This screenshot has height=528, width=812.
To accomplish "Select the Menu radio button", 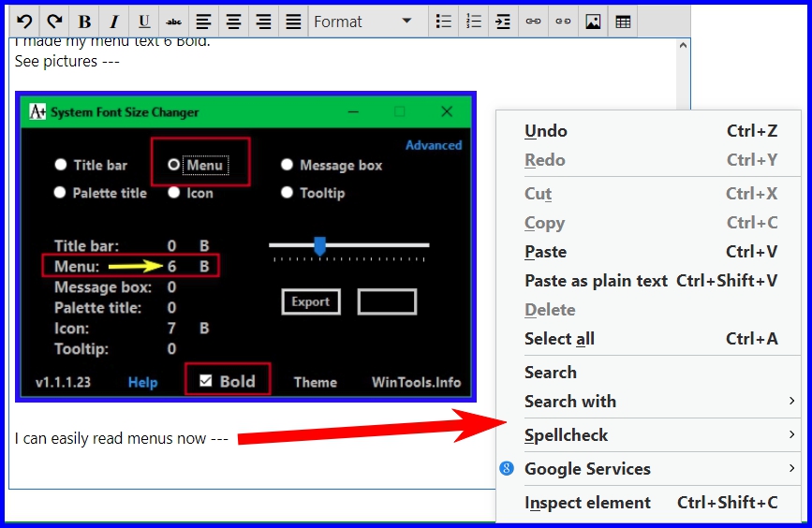I will [x=173, y=165].
